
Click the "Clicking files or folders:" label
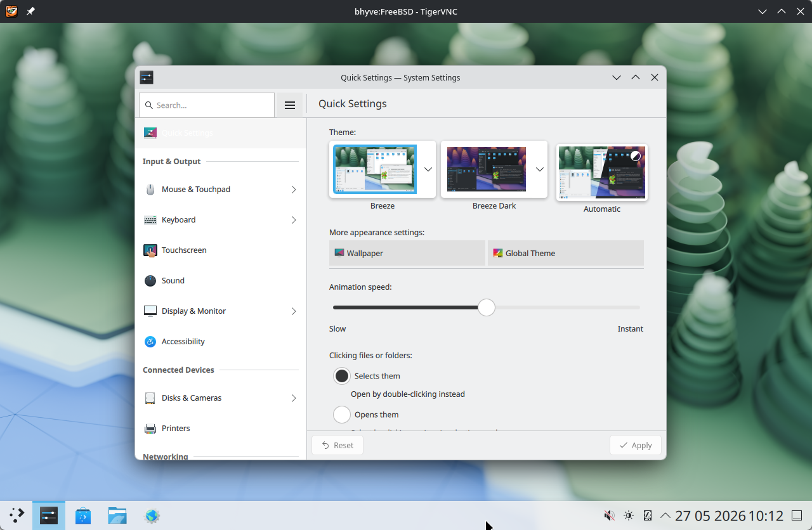[370, 356]
